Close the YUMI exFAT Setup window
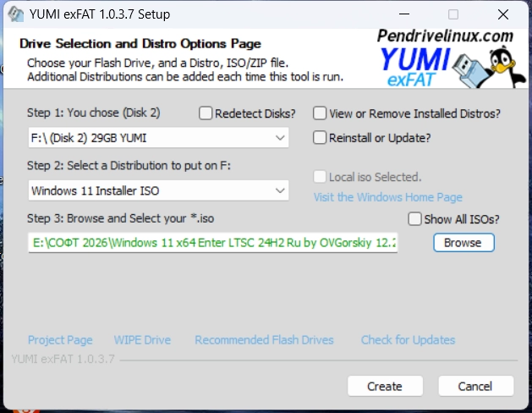The image size is (532, 413). point(503,14)
